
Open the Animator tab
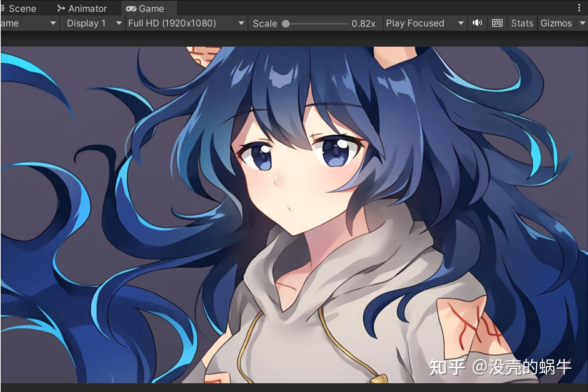pos(82,8)
